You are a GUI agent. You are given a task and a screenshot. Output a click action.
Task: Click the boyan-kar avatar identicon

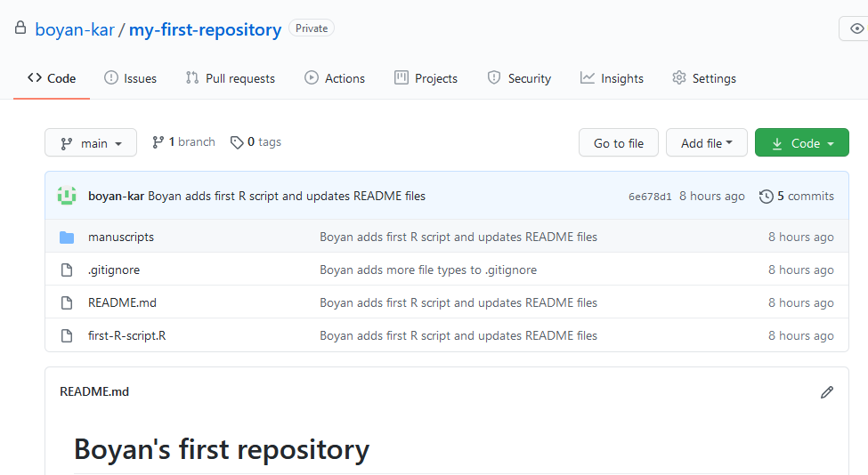coord(67,196)
